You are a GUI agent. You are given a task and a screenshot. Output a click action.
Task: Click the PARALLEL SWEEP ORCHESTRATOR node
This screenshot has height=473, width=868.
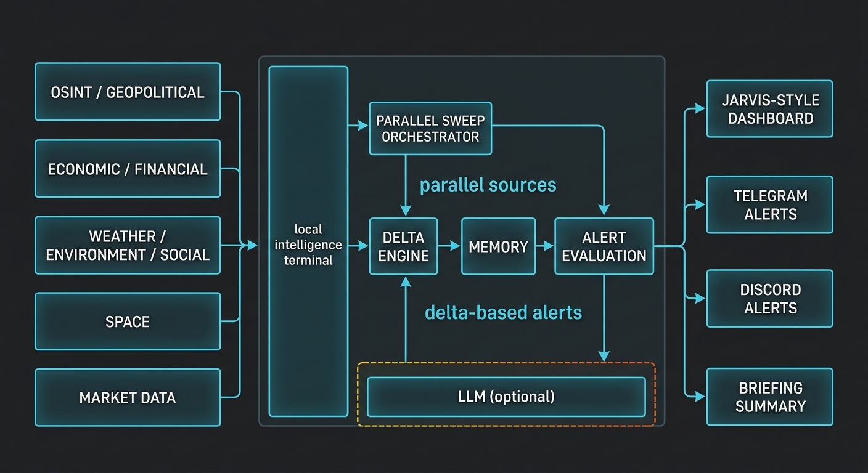pos(430,128)
